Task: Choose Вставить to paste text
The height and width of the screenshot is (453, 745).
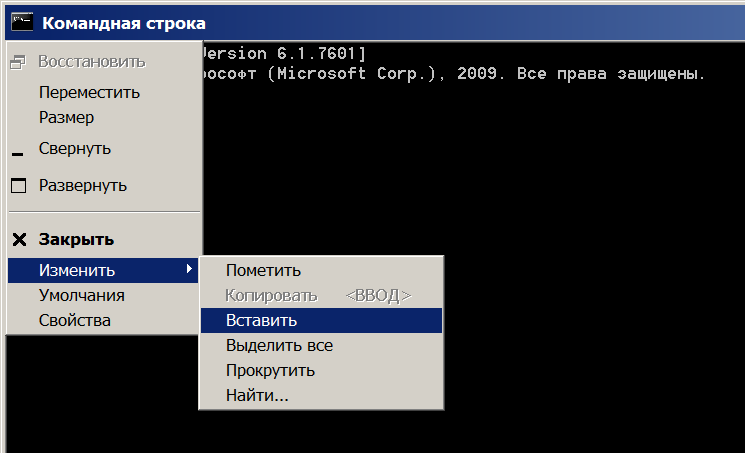Action: [321, 320]
